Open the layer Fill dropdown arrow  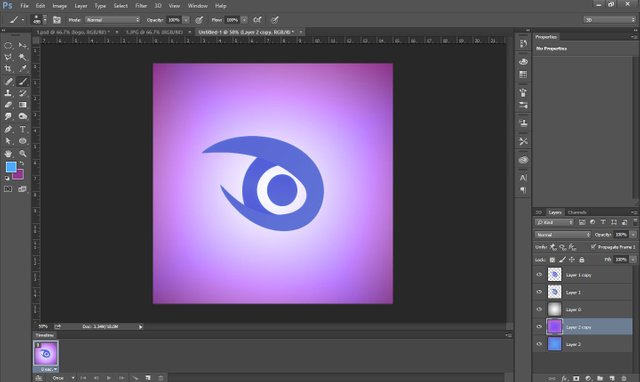[x=633, y=260]
